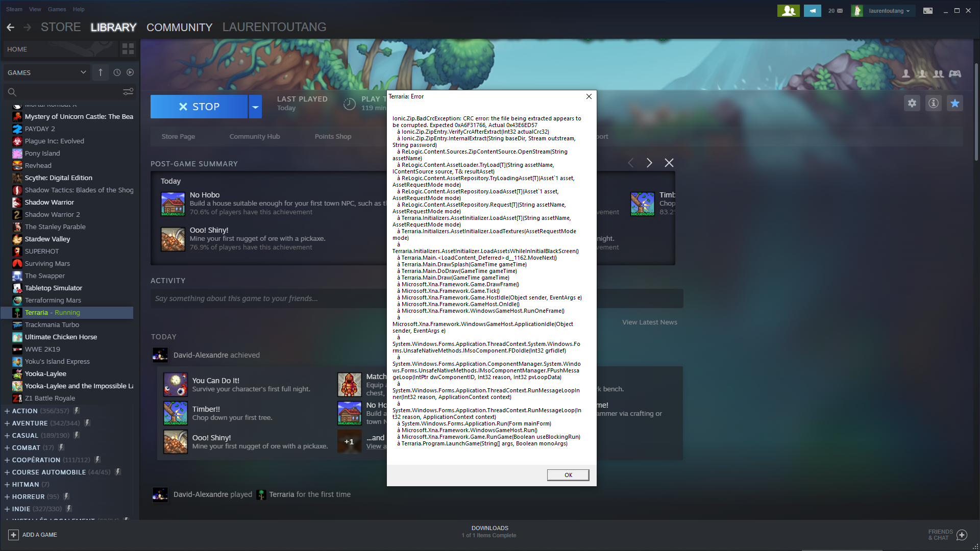Go to the STORE tab
The height and width of the screenshot is (551, 980).
[61, 27]
